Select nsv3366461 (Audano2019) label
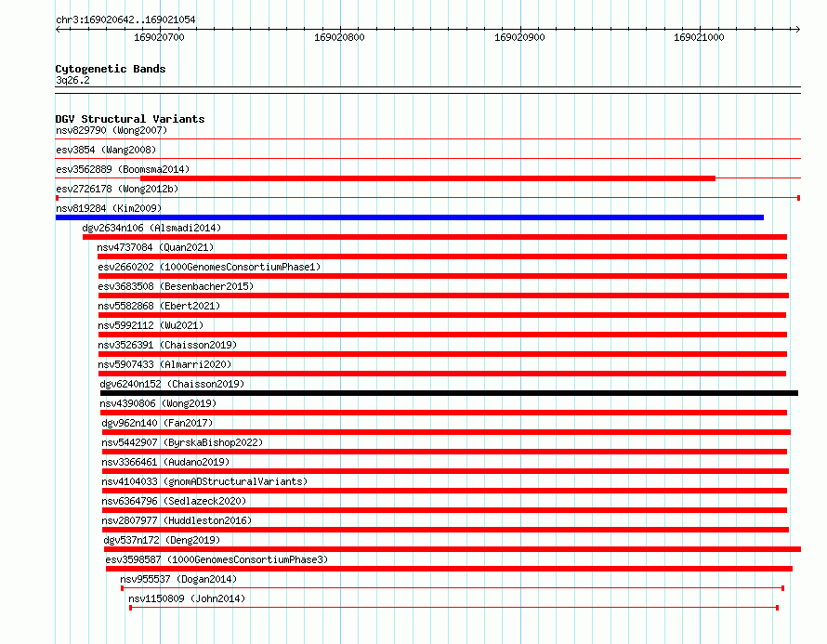The height and width of the screenshot is (644, 827). click(165, 462)
